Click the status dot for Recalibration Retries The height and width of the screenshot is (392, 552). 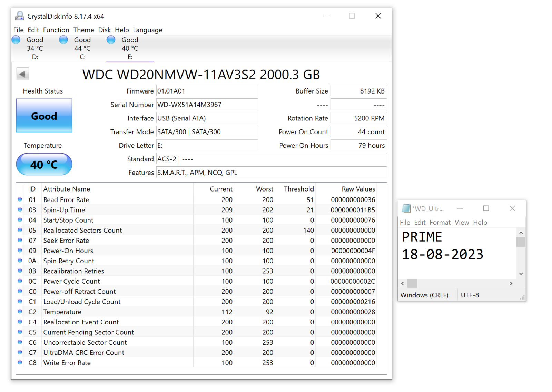click(x=20, y=271)
